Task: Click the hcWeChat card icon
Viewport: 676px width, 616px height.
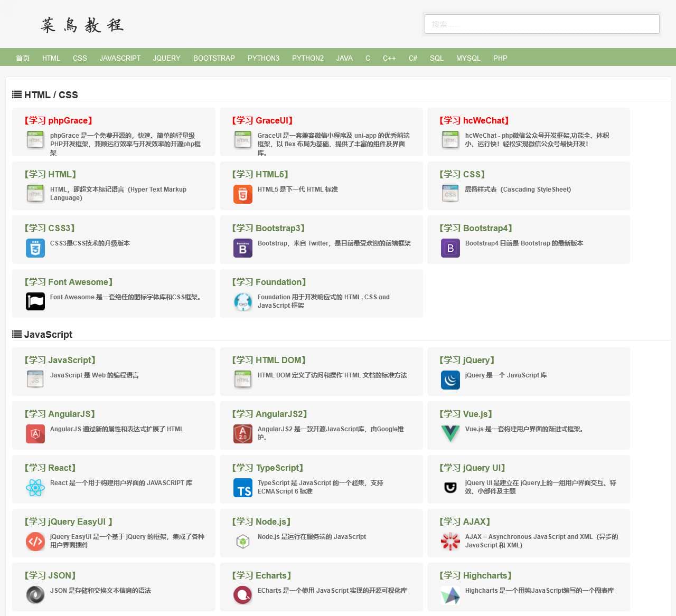Action: pos(450,140)
